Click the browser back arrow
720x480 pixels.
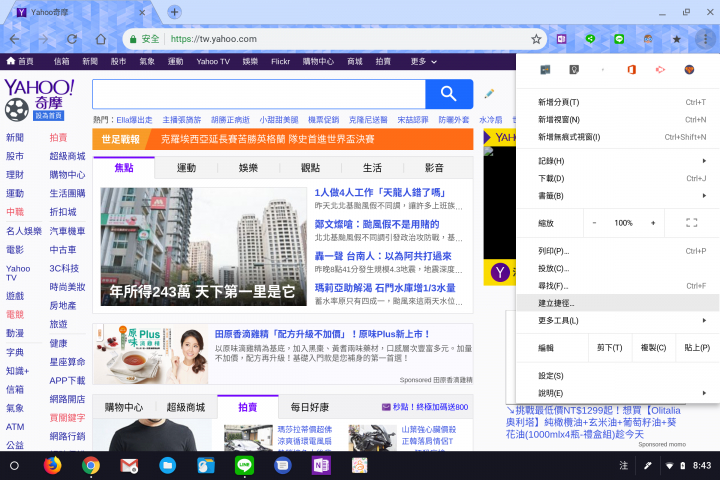tap(15, 39)
